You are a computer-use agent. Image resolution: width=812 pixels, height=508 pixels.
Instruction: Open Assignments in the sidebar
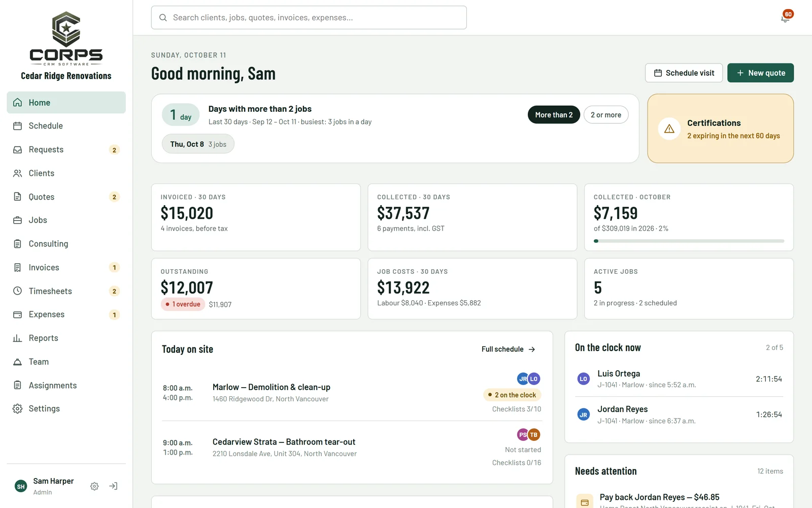pyautogui.click(x=66, y=386)
